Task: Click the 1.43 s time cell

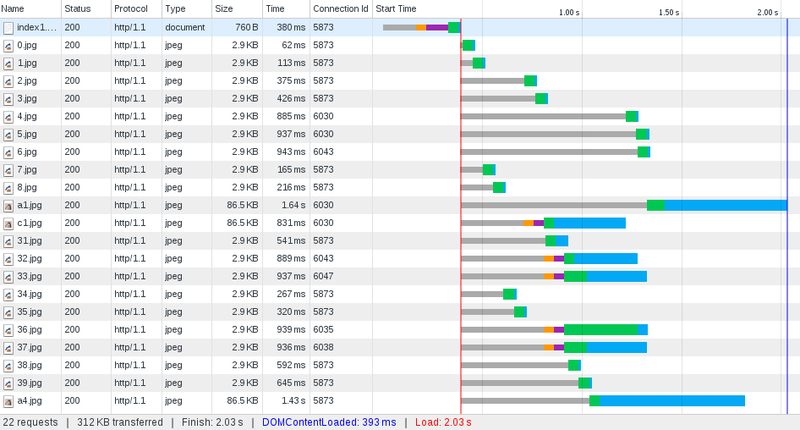Action: point(293,400)
